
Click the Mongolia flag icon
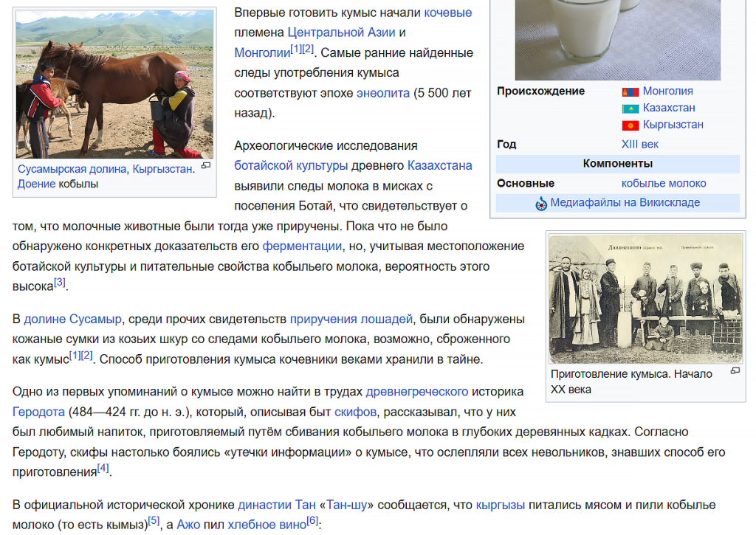click(x=630, y=92)
